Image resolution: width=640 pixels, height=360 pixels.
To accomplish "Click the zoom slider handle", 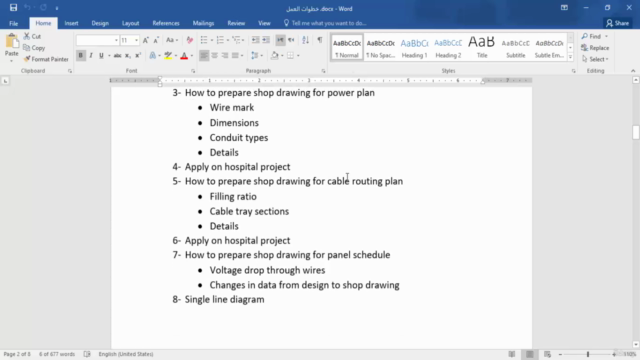I will pyautogui.click(x=588, y=354).
